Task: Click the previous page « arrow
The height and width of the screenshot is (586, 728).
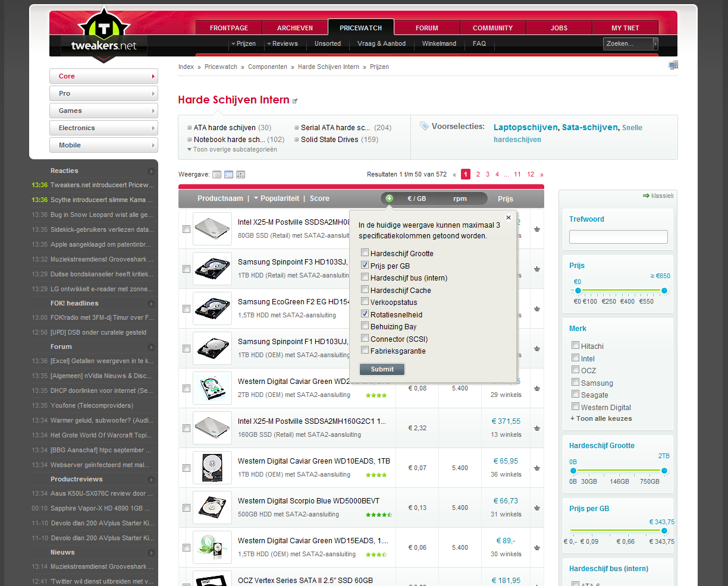Action: 454,175
